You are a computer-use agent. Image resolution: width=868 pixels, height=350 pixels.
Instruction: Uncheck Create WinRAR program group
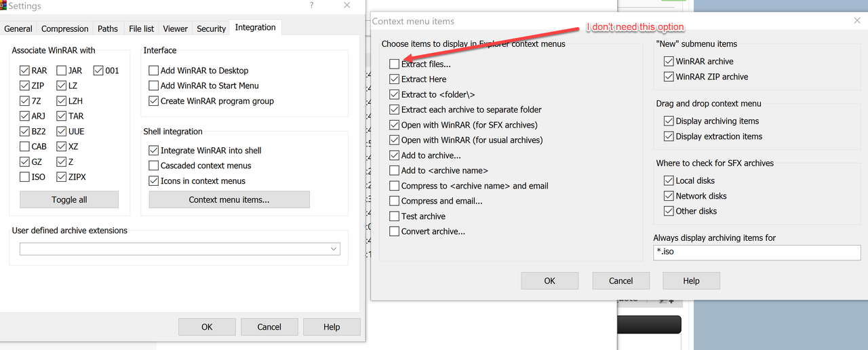point(154,101)
